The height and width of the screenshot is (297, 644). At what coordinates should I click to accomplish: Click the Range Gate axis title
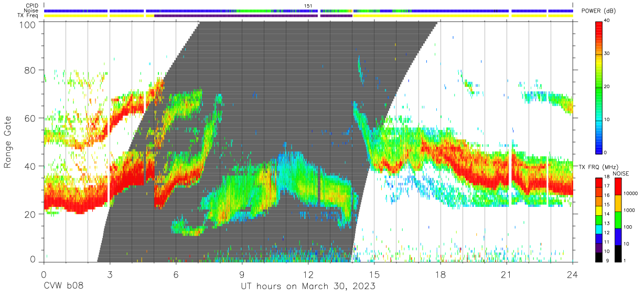(x=8, y=142)
